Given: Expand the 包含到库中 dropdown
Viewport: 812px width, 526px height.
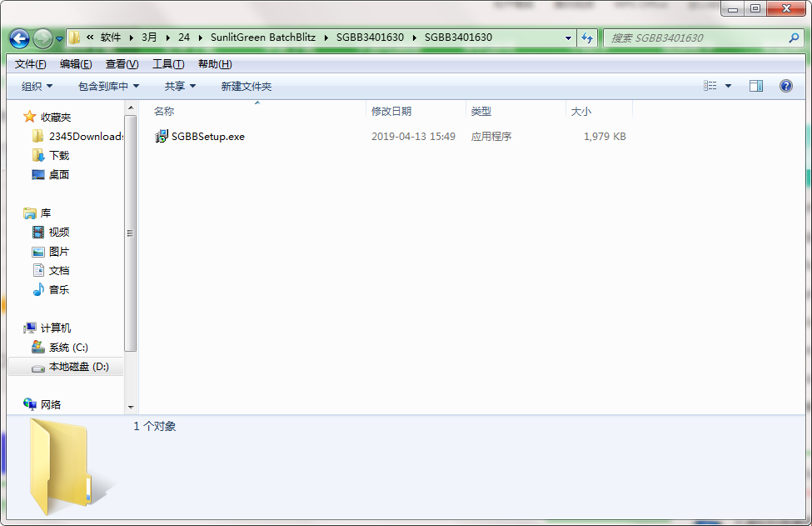Looking at the screenshot, I should pyautogui.click(x=108, y=86).
